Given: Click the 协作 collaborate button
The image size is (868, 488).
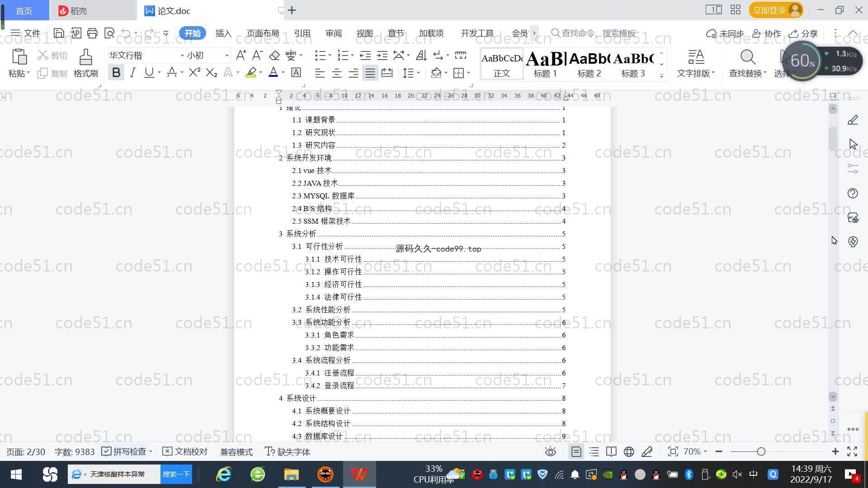Looking at the screenshot, I should [x=767, y=33].
